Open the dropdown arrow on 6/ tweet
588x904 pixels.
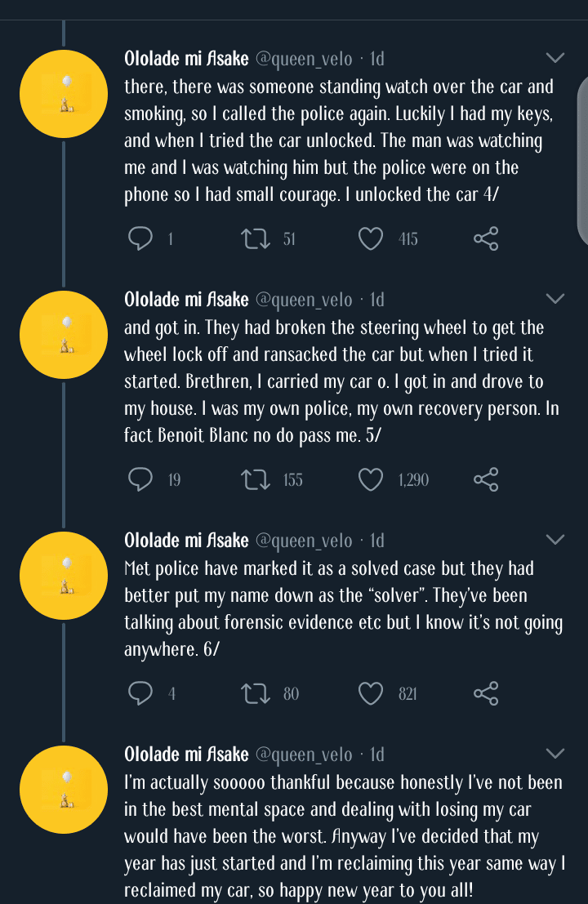pos(555,540)
